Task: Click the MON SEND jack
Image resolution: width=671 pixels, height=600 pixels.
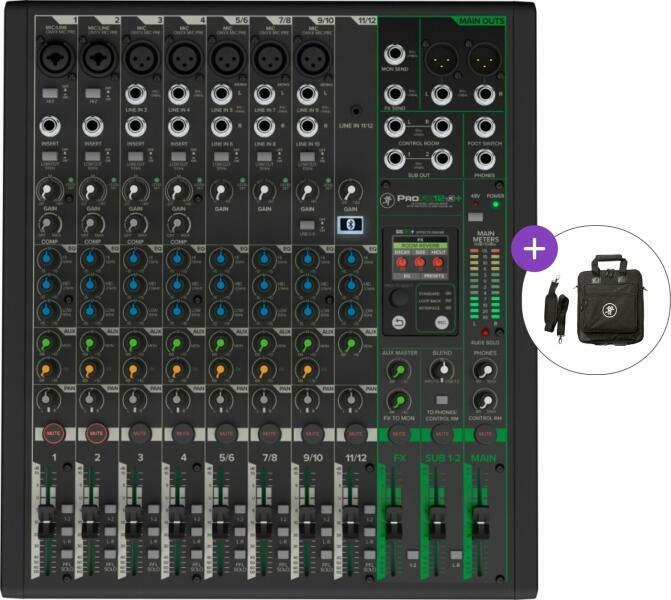Action: (x=394, y=53)
